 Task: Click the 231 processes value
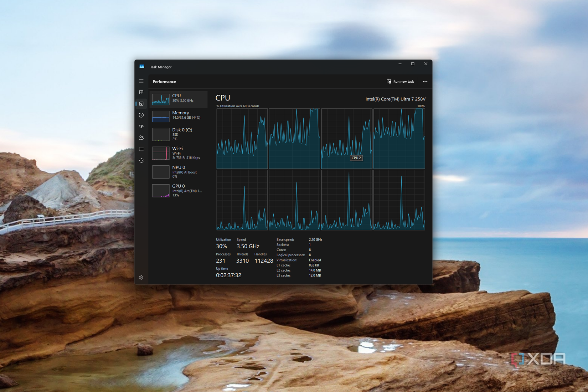(x=221, y=261)
